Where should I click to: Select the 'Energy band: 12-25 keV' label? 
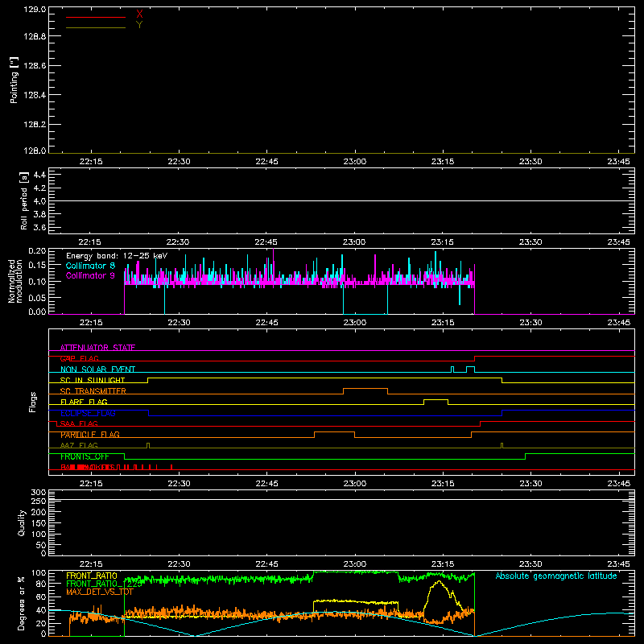117,256
